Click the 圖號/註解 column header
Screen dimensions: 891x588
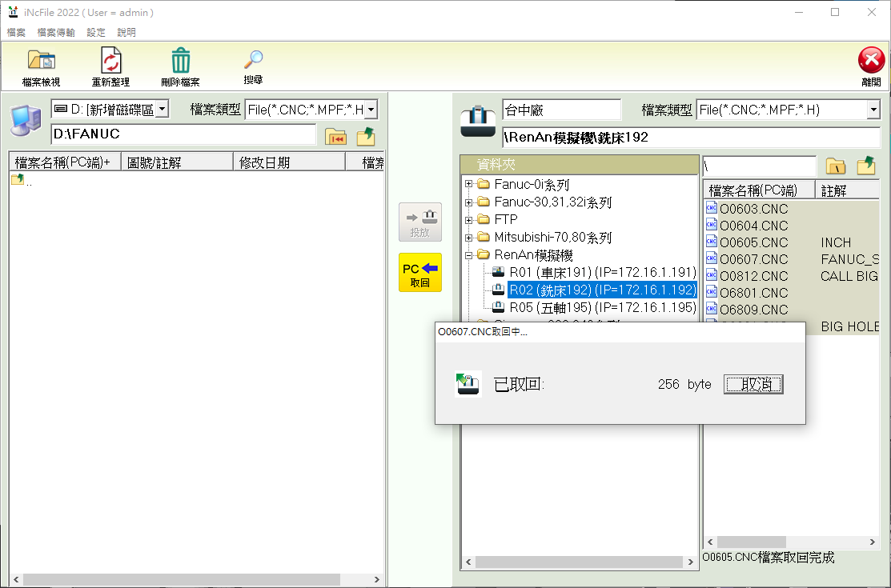[177, 162]
